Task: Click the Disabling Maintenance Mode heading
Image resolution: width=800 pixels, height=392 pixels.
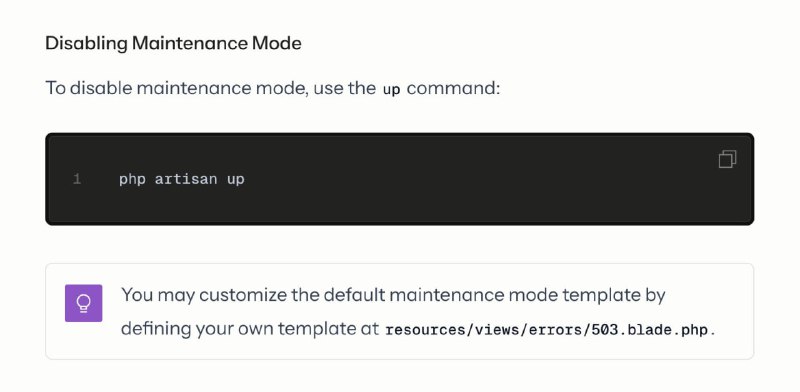Action: (x=173, y=43)
